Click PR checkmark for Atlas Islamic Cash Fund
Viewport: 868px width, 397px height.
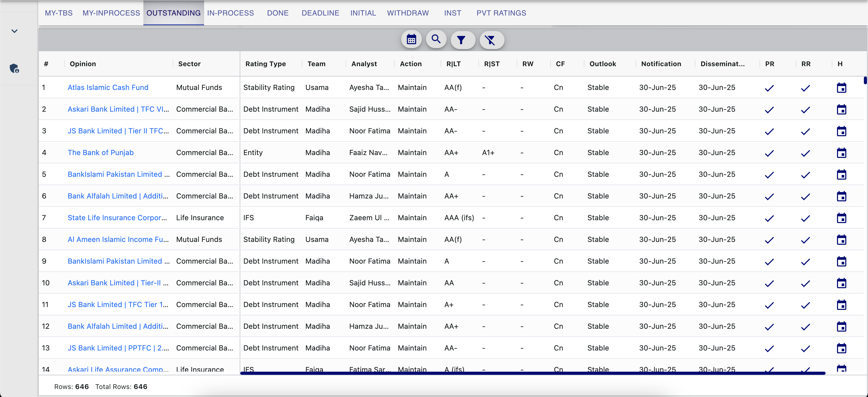pyautogui.click(x=769, y=88)
